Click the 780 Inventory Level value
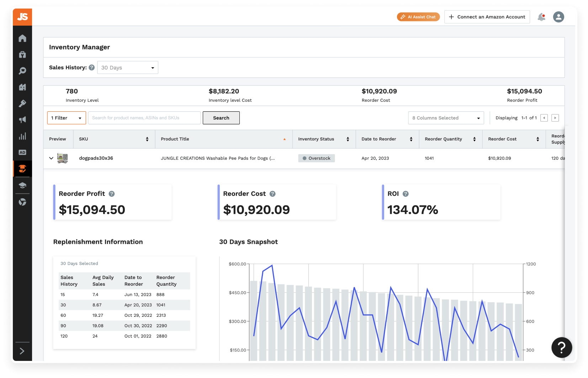This screenshot has width=588, height=378. [72, 91]
